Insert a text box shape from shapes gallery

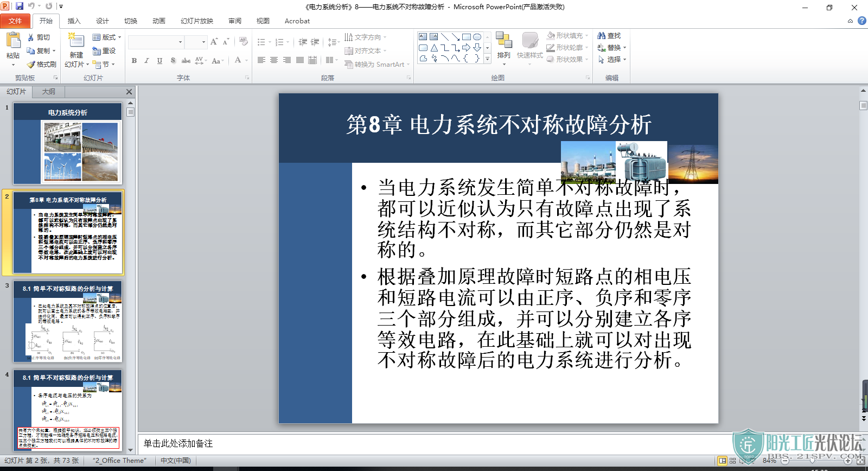click(x=423, y=37)
